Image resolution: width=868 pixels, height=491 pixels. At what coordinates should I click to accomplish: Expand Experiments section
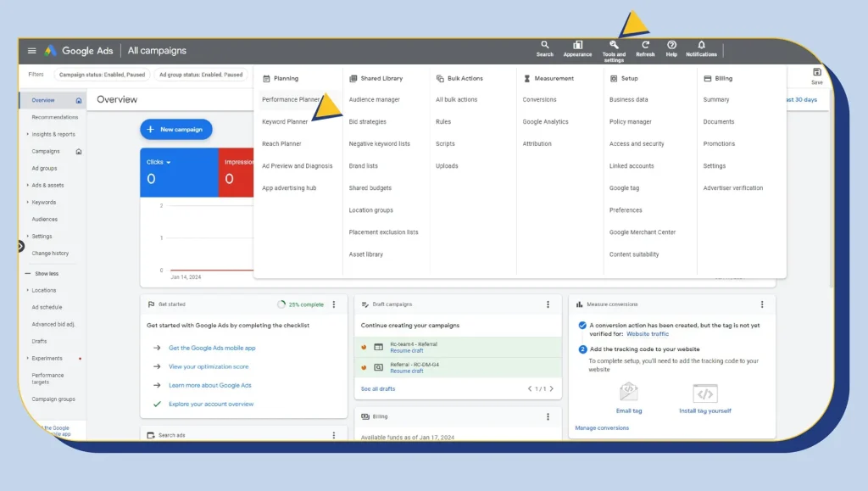click(28, 358)
